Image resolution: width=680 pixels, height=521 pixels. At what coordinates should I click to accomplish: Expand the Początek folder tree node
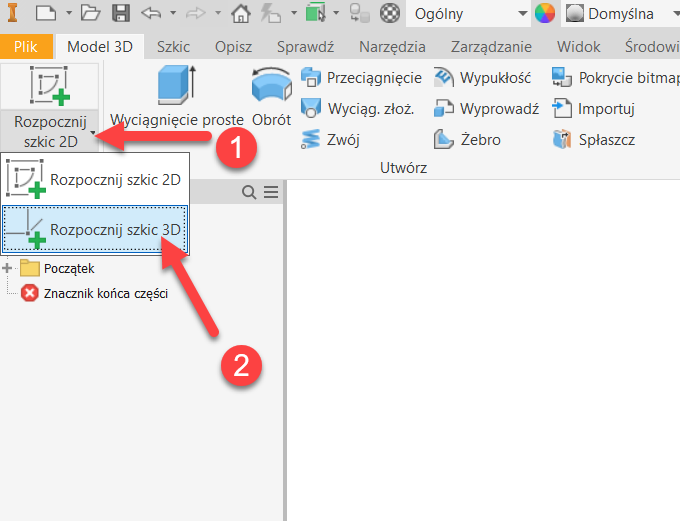[9, 268]
